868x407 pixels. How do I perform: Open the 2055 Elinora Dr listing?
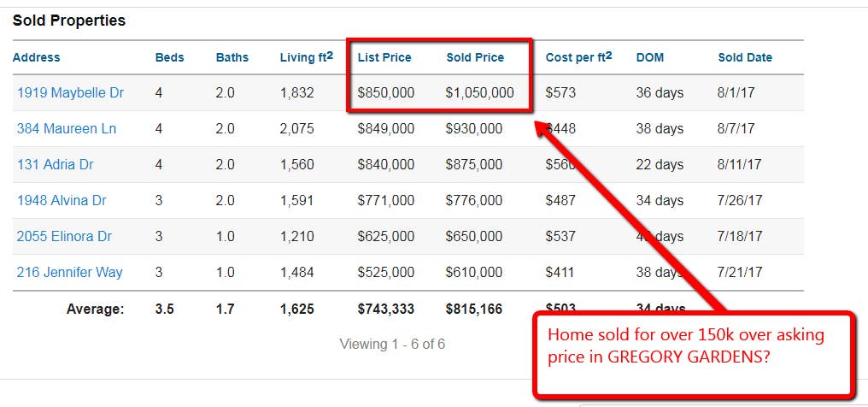pyautogui.click(x=64, y=237)
